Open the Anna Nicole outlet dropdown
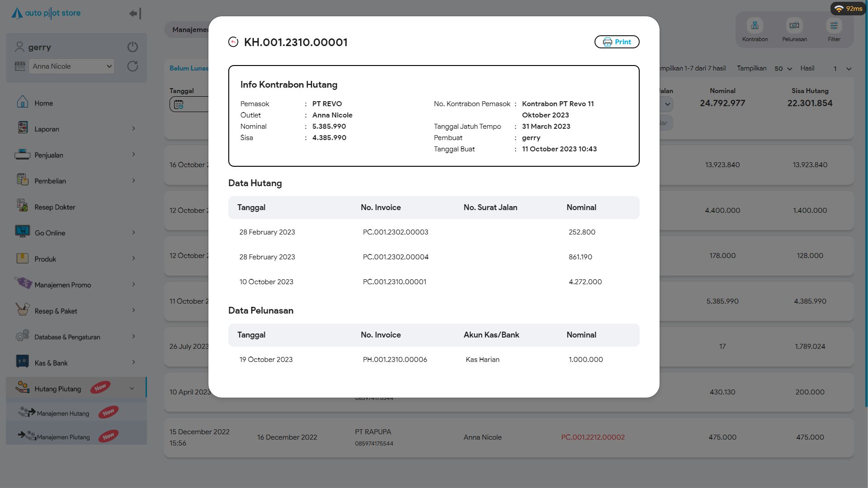 [72, 66]
